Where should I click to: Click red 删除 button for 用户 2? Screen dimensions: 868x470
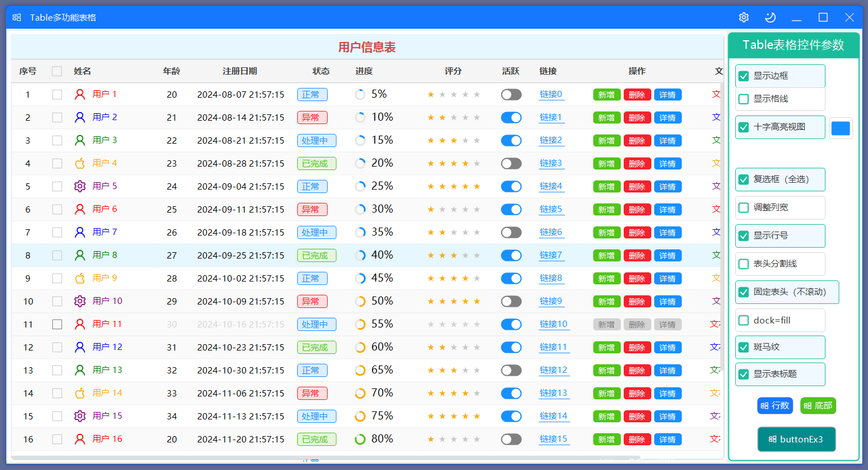click(x=637, y=118)
